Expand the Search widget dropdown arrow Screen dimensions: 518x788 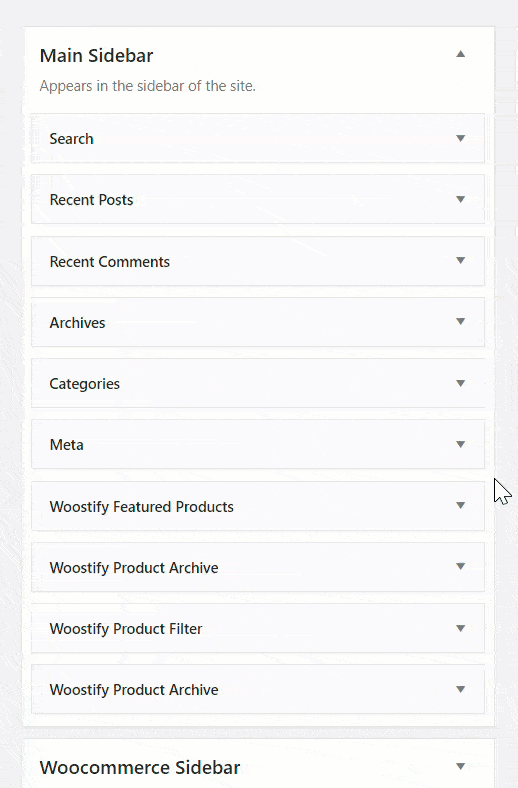(x=460, y=138)
